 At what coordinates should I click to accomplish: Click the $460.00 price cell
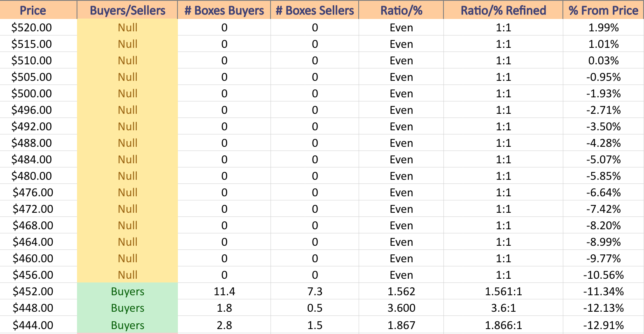39,259
